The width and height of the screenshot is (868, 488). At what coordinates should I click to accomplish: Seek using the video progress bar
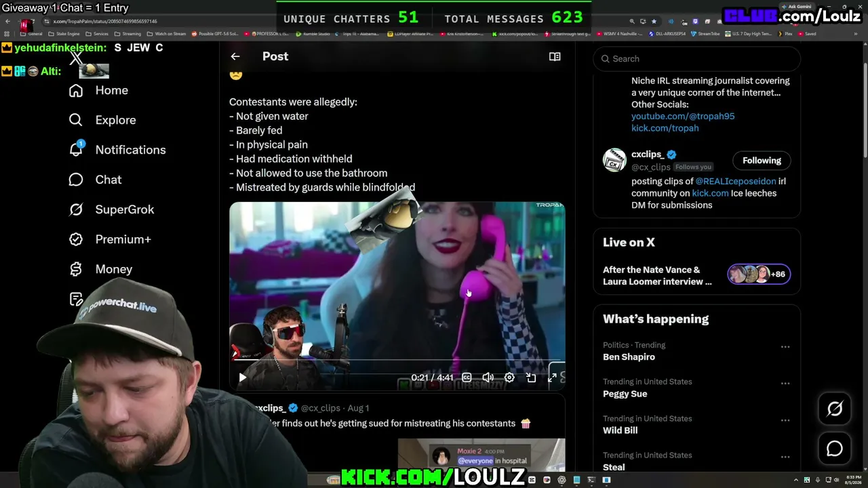point(397,361)
